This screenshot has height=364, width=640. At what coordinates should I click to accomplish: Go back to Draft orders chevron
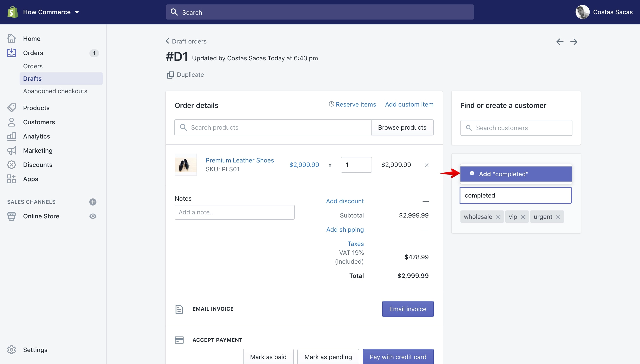tap(168, 41)
